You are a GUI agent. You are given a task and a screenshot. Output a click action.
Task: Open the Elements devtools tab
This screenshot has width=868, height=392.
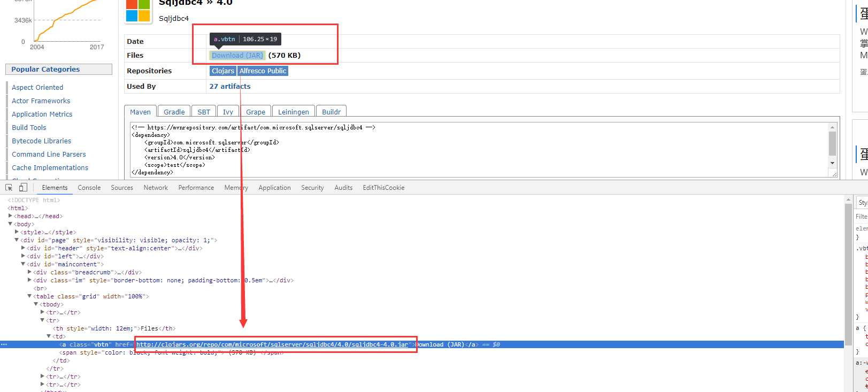(x=55, y=188)
